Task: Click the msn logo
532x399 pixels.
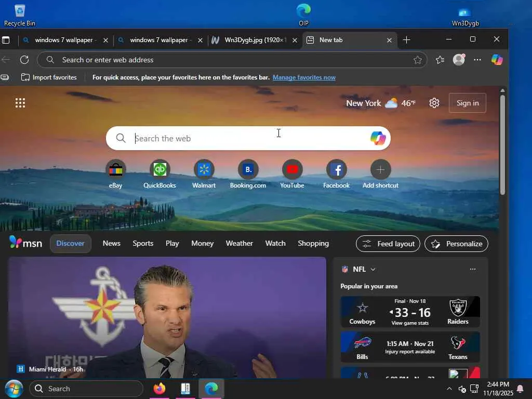Action: tap(26, 243)
